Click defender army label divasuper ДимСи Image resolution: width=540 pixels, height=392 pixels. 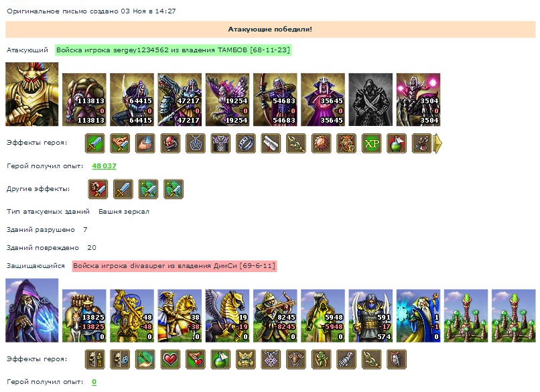coord(174,266)
